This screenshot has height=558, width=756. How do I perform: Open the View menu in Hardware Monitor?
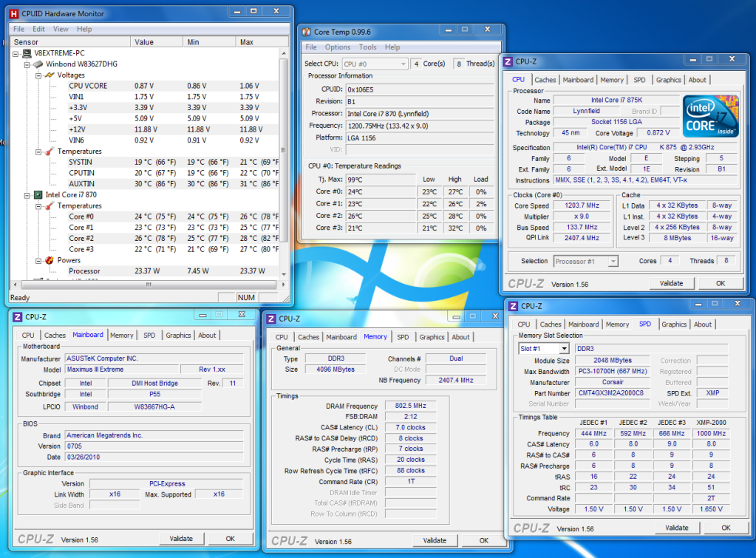coord(61,29)
